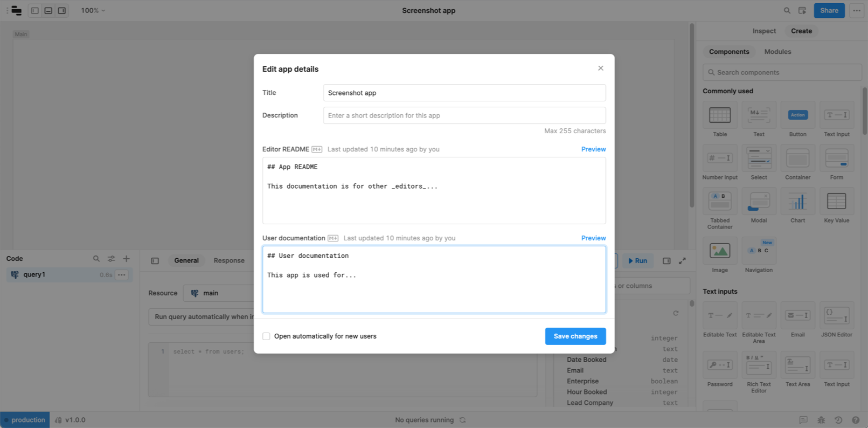Image resolution: width=868 pixels, height=428 pixels.
Task: Pick the Image component
Action: click(x=720, y=255)
